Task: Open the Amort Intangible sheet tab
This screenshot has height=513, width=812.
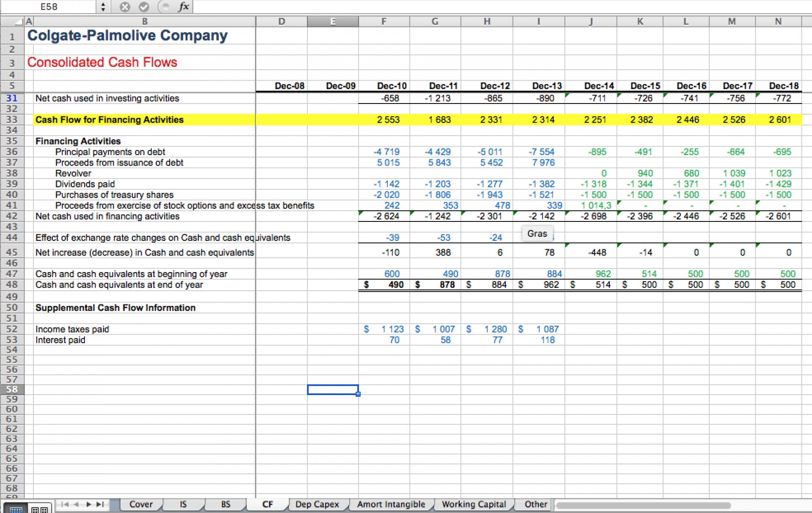Action: click(x=391, y=504)
